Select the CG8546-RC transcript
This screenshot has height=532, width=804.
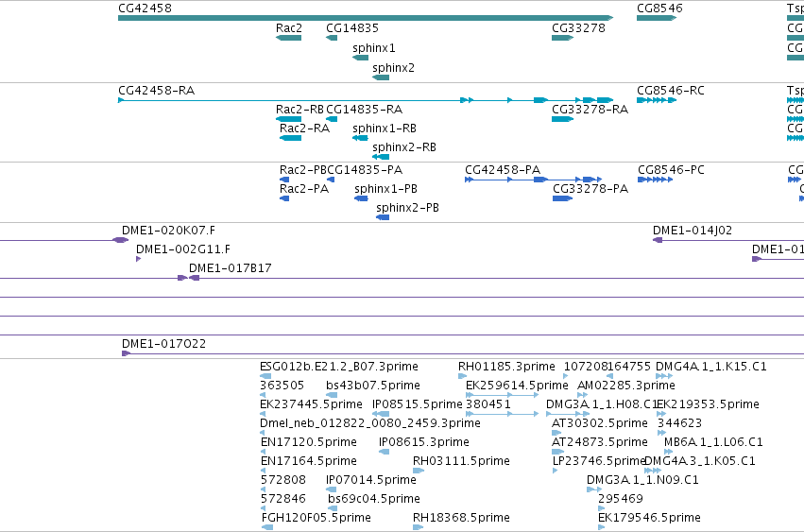click(x=657, y=100)
